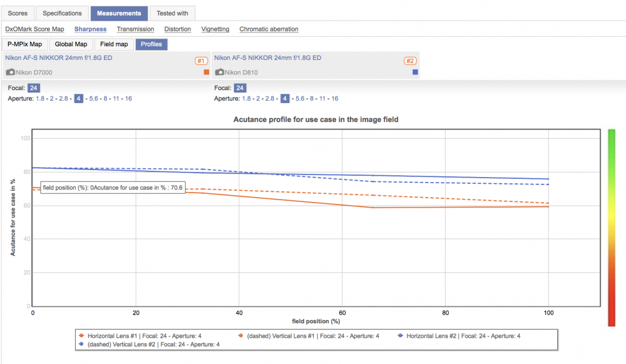Show Chromatic aberration measurement
The width and height of the screenshot is (626, 364).
click(269, 29)
